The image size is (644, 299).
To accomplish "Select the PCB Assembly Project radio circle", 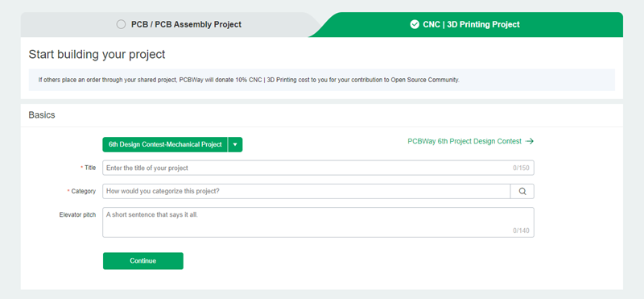I will [x=121, y=25].
